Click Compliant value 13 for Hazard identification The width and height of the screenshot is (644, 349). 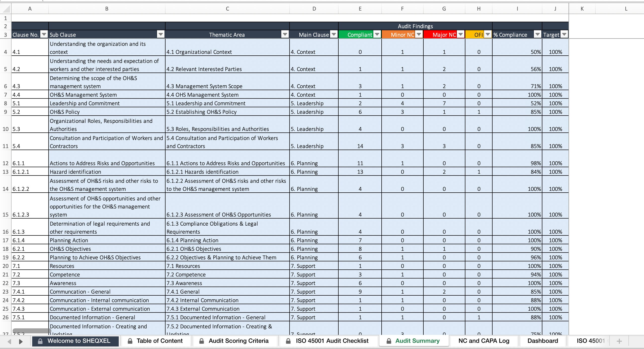pyautogui.click(x=360, y=172)
